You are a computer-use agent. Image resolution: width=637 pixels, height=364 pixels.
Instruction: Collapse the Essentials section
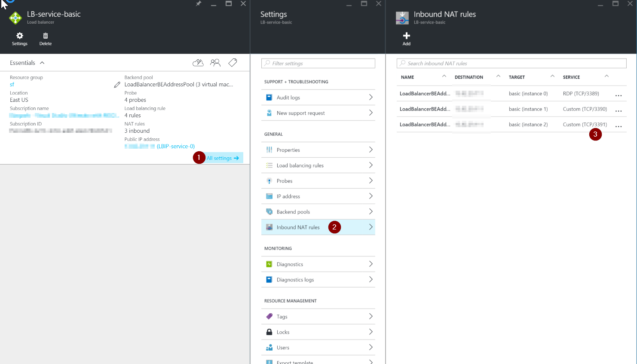point(42,63)
